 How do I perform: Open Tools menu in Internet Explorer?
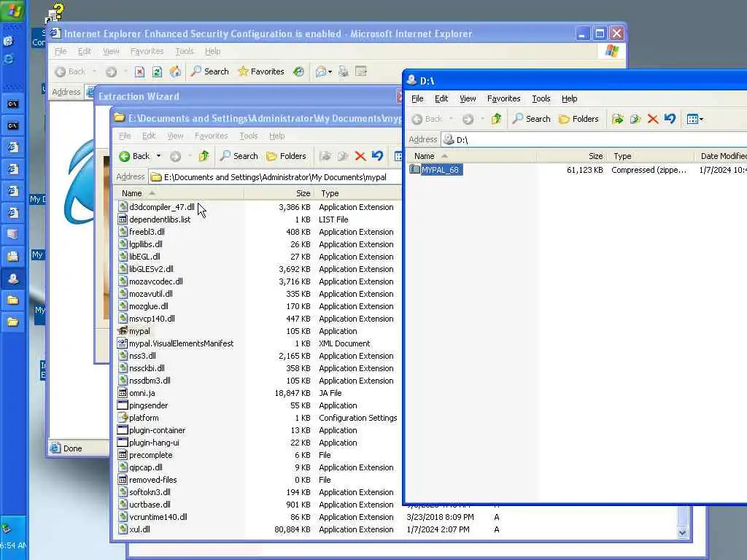[185, 51]
